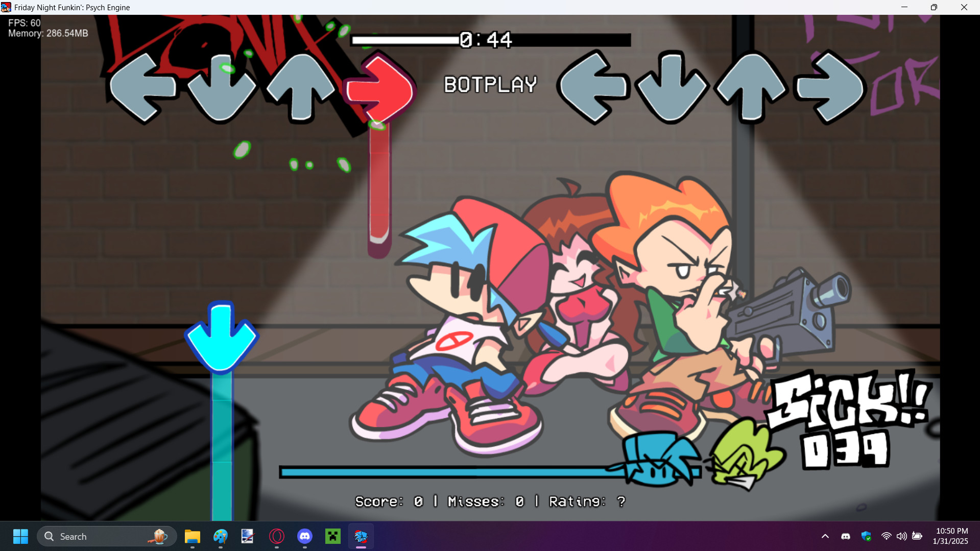Image resolution: width=980 pixels, height=551 pixels.
Task: Click the song time progress bar at top
Action: (490, 39)
